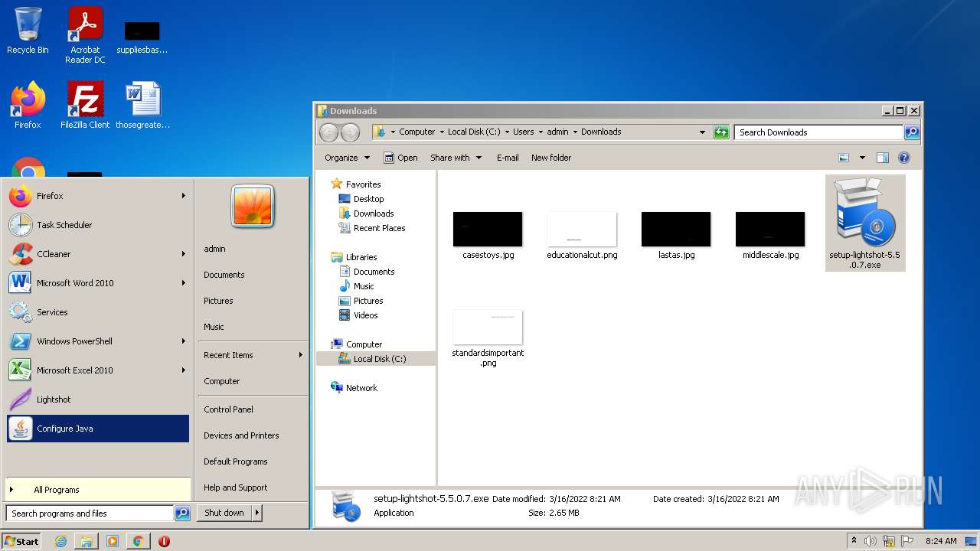Open the Recycle Bin desktop icon

click(x=28, y=31)
